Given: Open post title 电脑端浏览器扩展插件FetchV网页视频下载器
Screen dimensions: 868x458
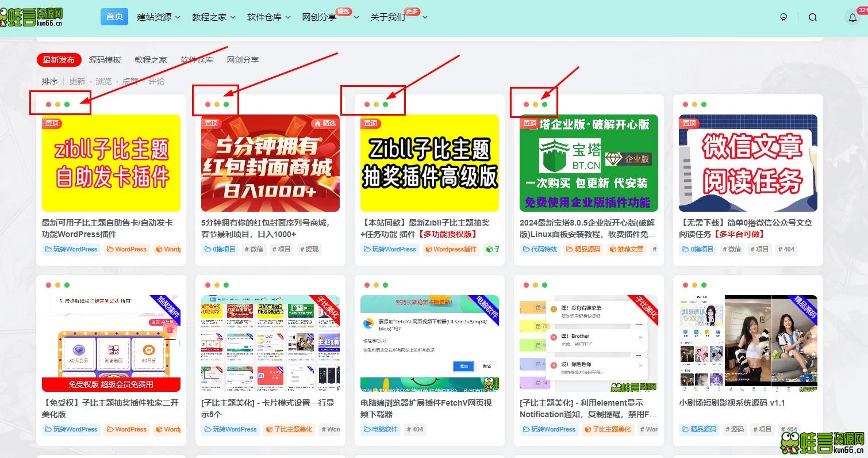Looking at the screenshot, I should [x=425, y=409].
